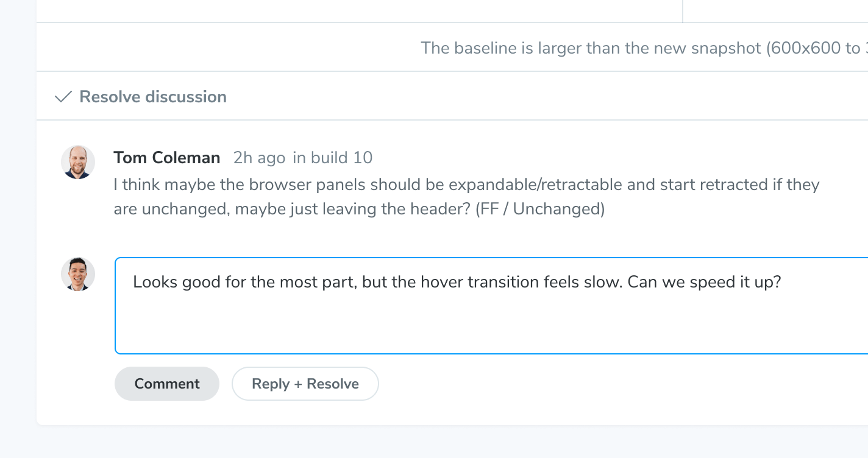The height and width of the screenshot is (458, 868).
Task: Focus the reply comment text box
Action: (x=488, y=305)
